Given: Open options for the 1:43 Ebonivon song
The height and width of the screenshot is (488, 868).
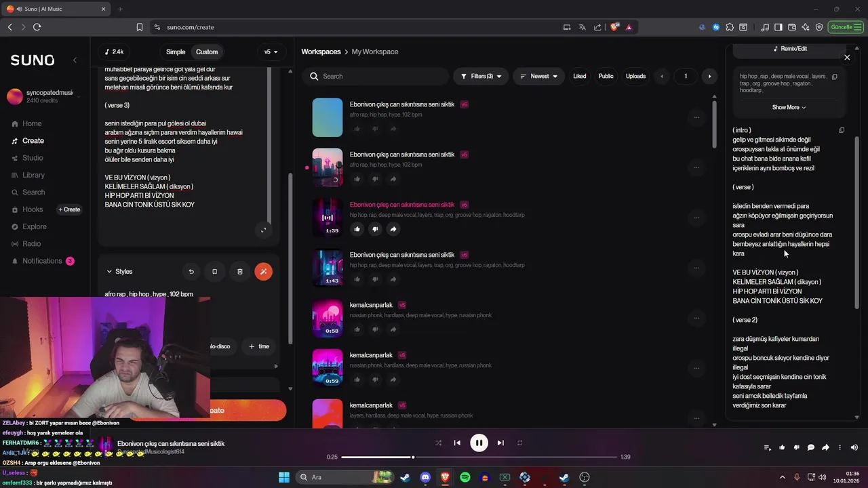Looking at the screenshot, I should click(696, 268).
